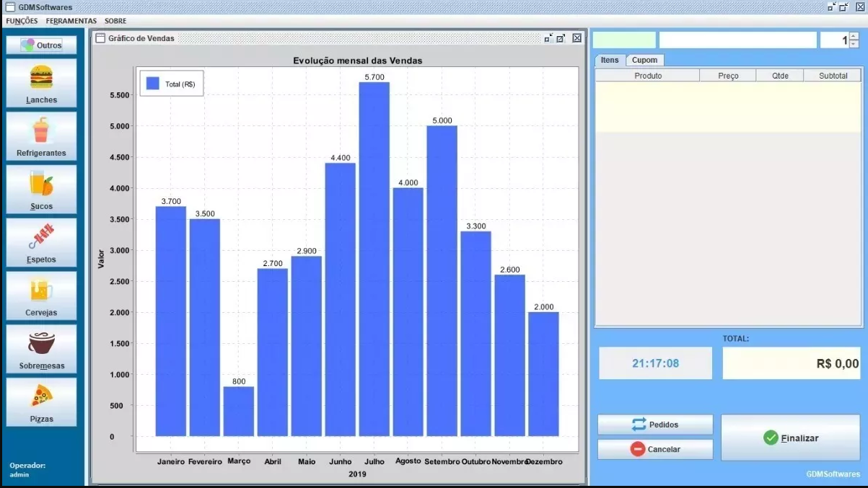868x488 pixels.
Task: Maximize the Gráfico de Vendas internal window
Action: [561, 38]
